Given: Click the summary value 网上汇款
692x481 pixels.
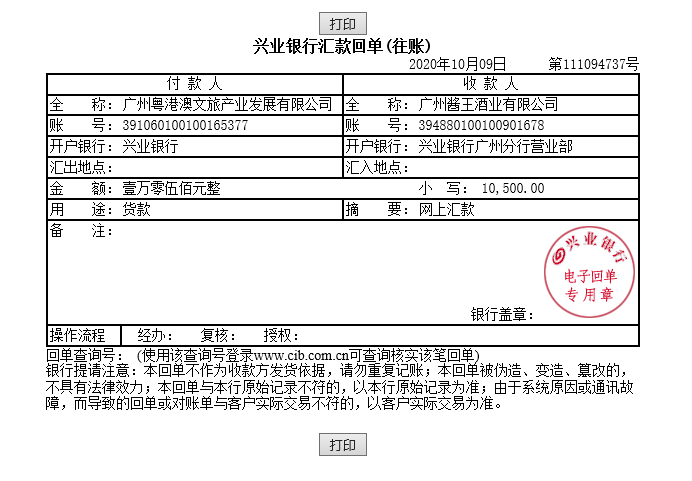Looking at the screenshot, I should pos(446,209).
